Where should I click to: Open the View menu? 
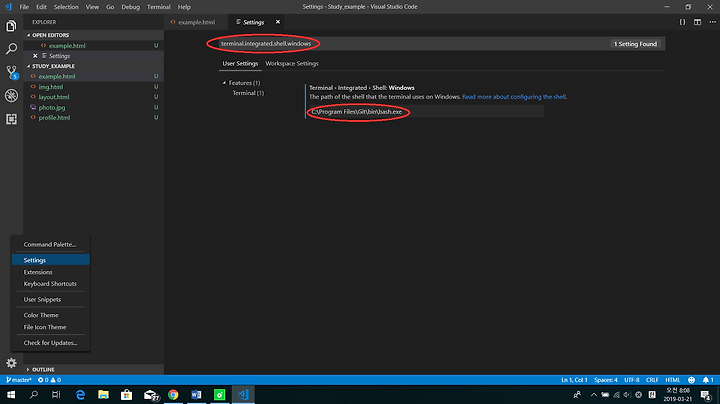pyautogui.click(x=92, y=7)
